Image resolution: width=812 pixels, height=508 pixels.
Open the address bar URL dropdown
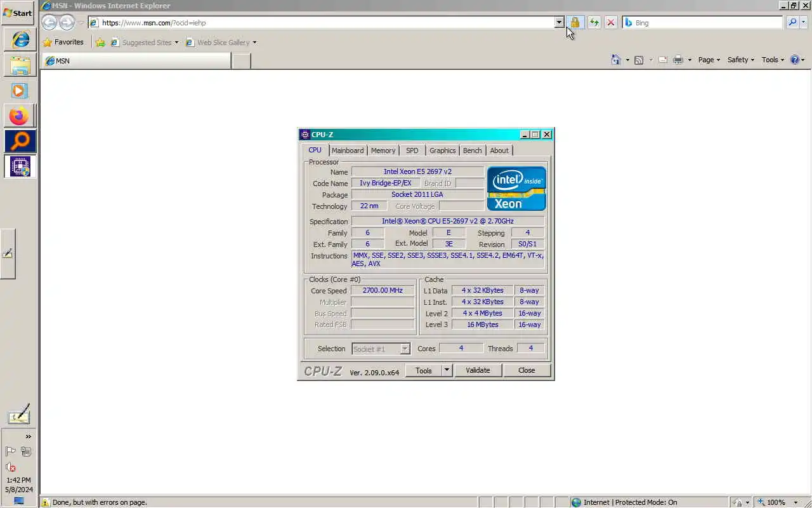pyautogui.click(x=559, y=22)
